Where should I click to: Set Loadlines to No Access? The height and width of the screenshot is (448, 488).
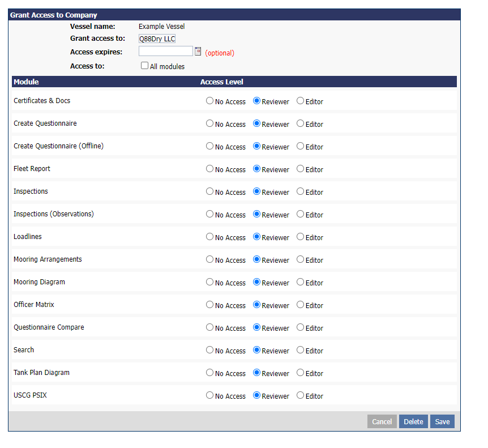[x=209, y=237]
